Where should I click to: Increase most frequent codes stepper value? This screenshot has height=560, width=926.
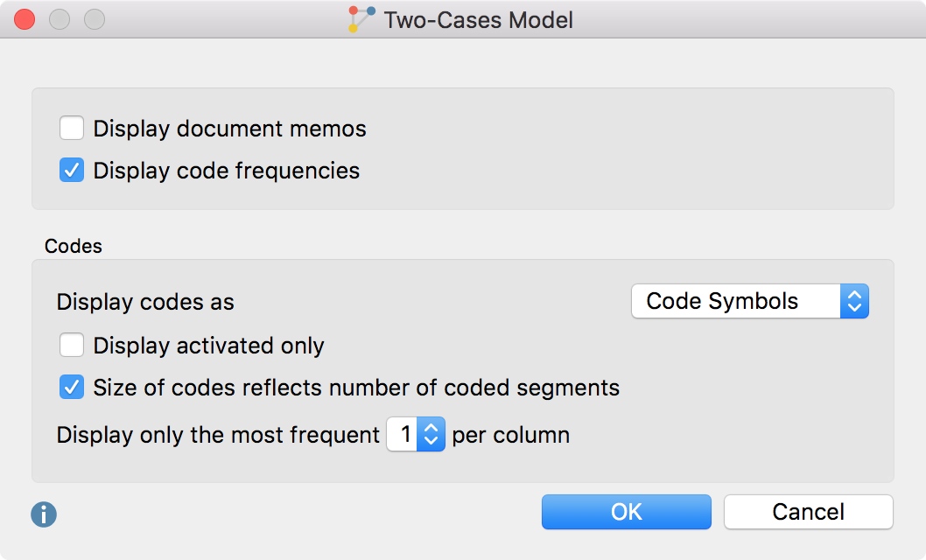point(431,427)
